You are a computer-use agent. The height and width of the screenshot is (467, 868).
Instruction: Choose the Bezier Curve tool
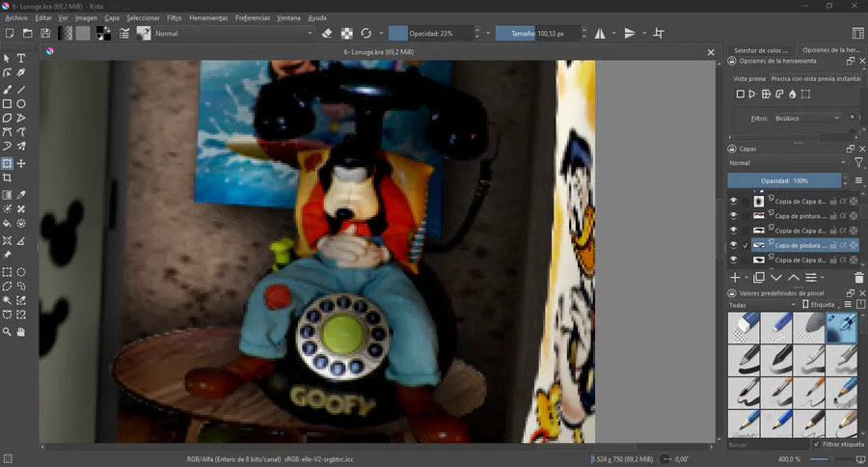(x=7, y=132)
